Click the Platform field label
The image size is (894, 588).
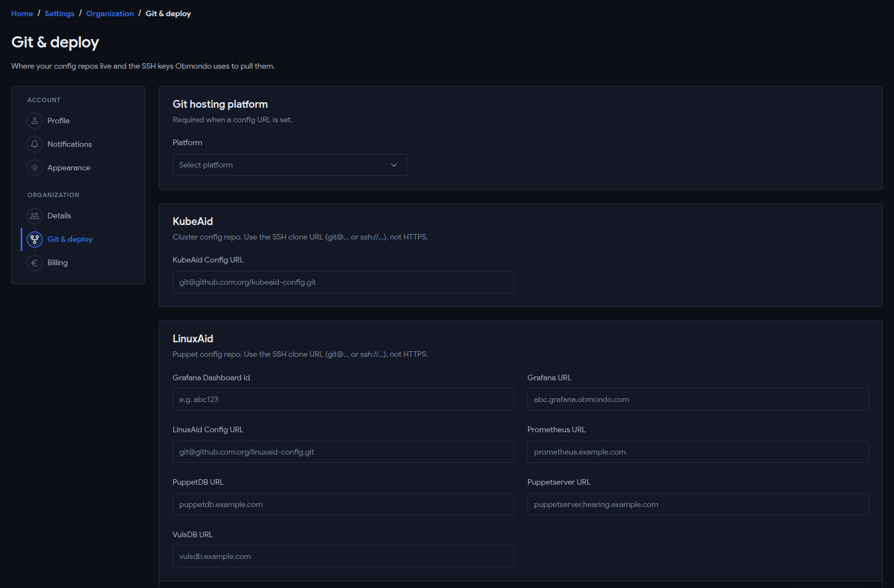187,142
